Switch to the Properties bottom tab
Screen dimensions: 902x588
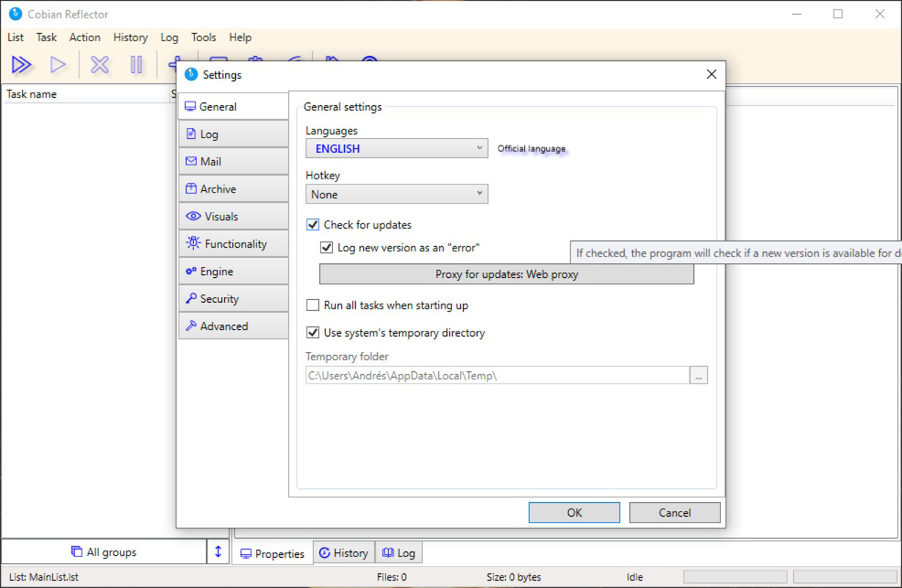tap(272, 553)
